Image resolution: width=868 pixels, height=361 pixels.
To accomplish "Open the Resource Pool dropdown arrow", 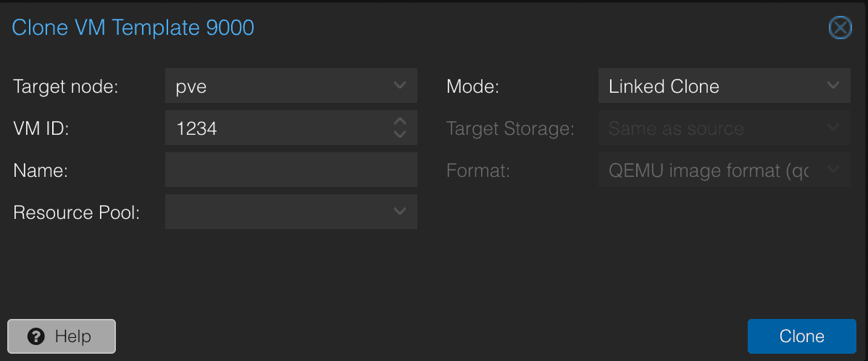I will (x=400, y=212).
